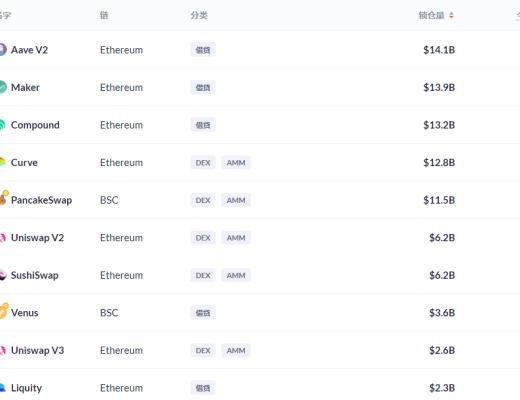Open the Venus protocol link
520x400 pixels.
coord(25,313)
